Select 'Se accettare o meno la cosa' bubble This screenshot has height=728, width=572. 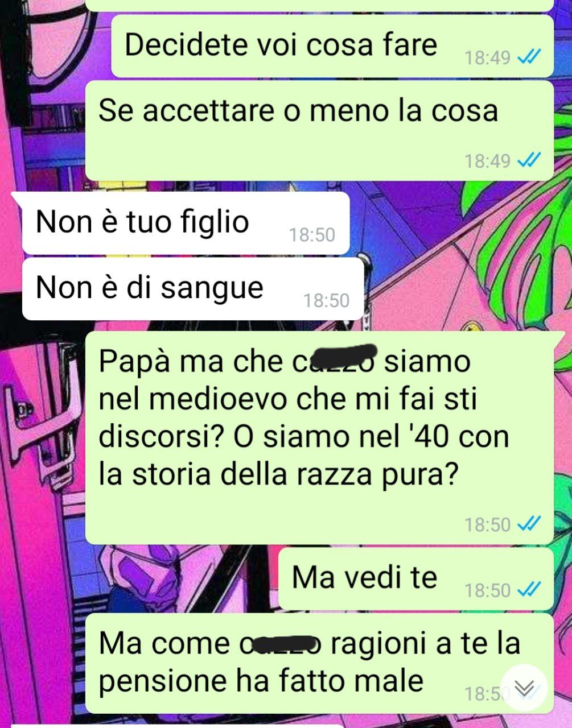(x=319, y=131)
